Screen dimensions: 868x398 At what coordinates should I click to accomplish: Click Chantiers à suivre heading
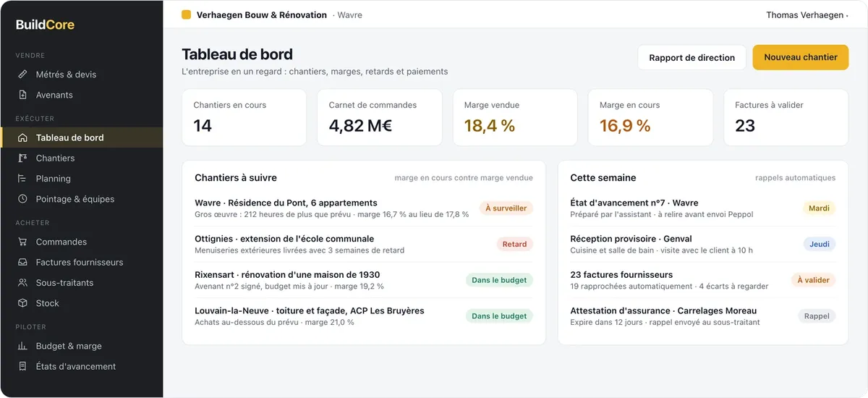(x=236, y=177)
